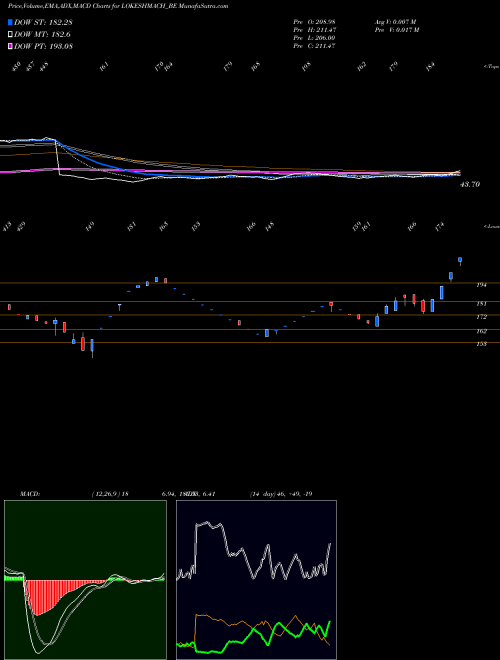Select the '(14 day)' ADX parameters text

263,494
